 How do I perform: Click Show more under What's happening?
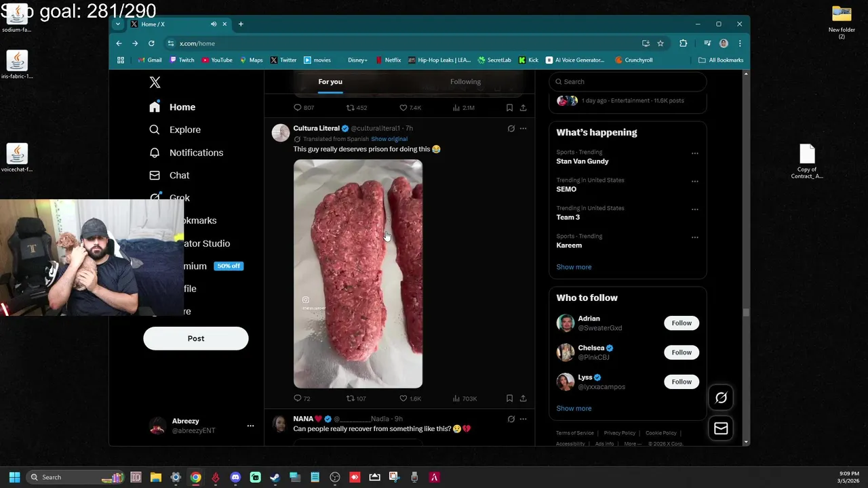click(574, 267)
